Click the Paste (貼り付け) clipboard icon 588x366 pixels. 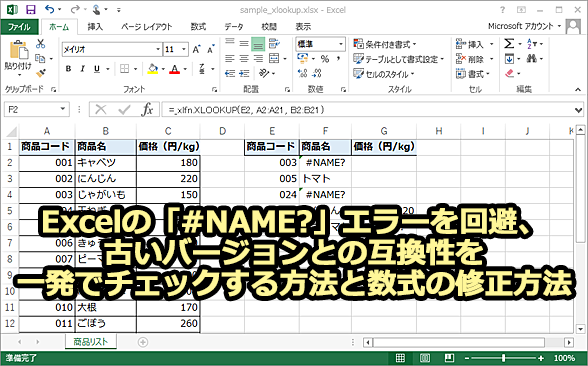coord(18,49)
